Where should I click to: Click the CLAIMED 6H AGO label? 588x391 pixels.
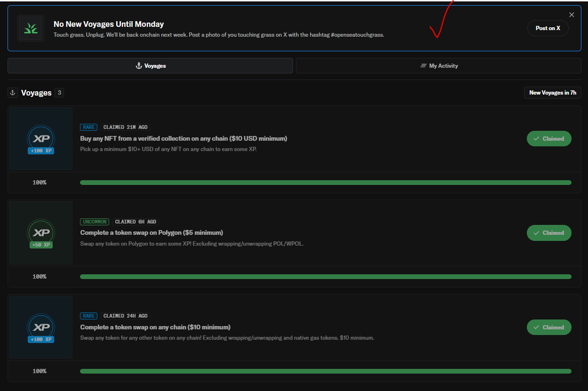coord(136,222)
